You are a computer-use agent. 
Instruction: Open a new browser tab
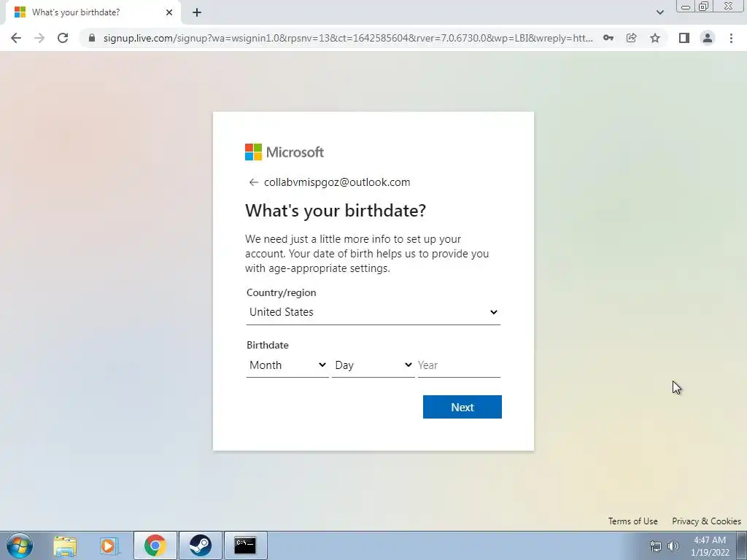click(197, 12)
